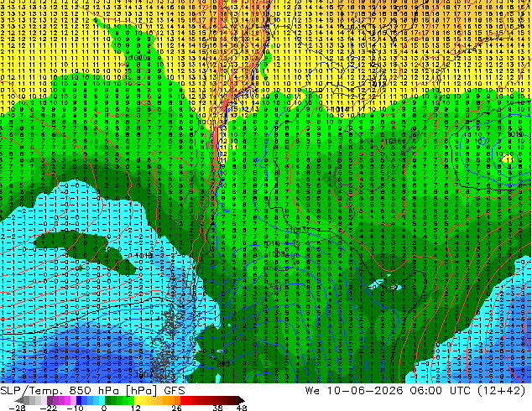The height and width of the screenshot is (411, 532).
Task: Click the '998' isobar label near the bottom
Action: [223, 363]
